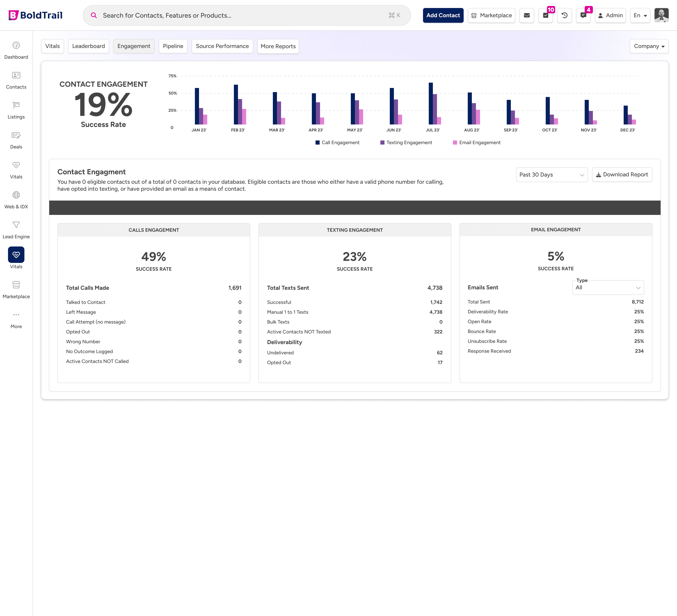The height and width of the screenshot is (616, 677).
Task: Open the Source Performance tab
Action: (222, 46)
